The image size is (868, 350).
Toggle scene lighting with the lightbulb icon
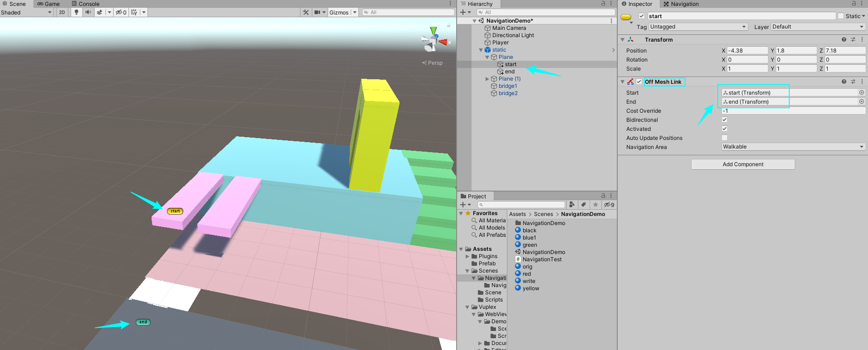pos(76,12)
